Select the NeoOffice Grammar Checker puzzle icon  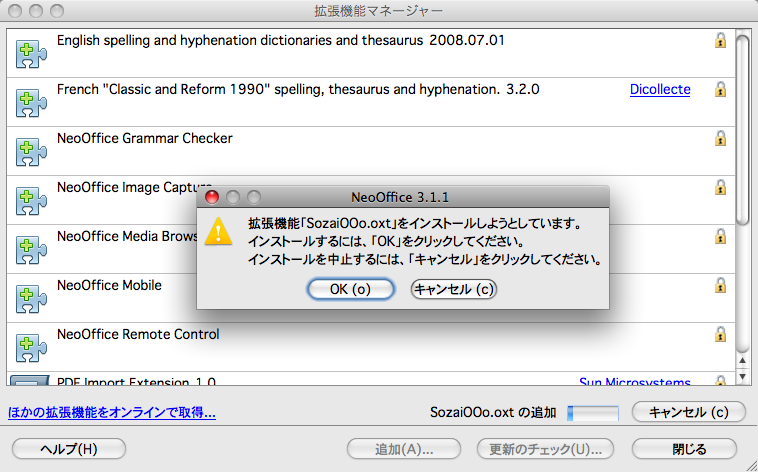[31, 151]
